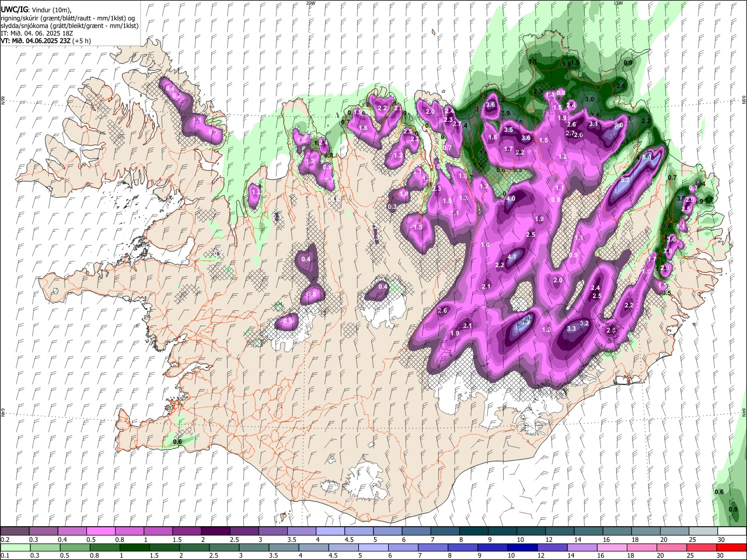
Task: Pick the medium green rain swatch between 0.5 and 0.8
Action: click(75, 547)
